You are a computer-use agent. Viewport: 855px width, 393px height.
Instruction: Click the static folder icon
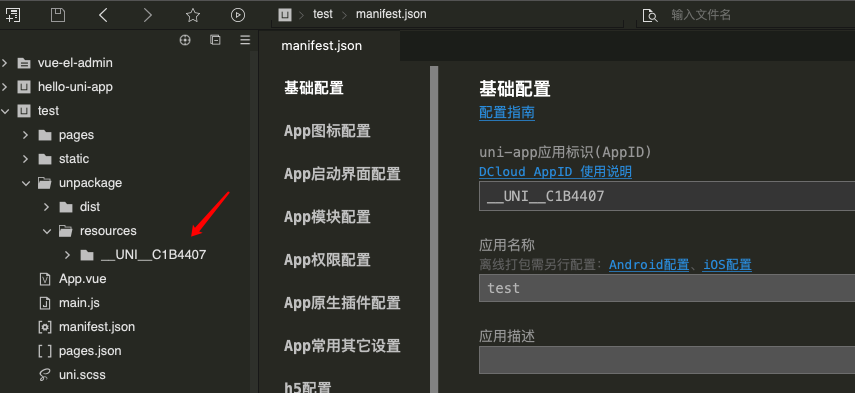tap(45, 159)
